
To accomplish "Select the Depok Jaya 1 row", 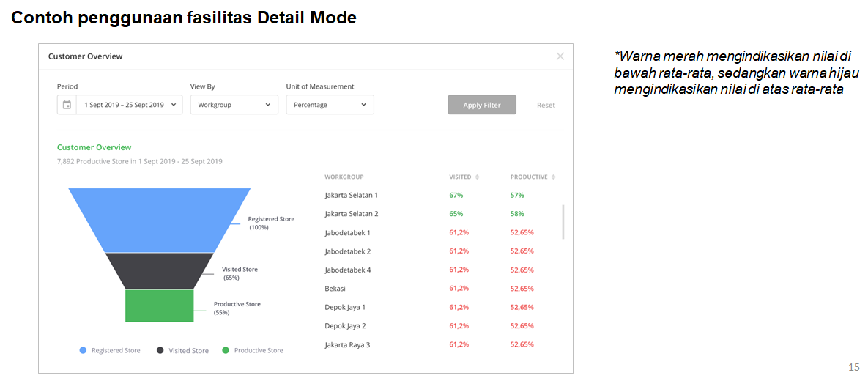I will 441,307.
